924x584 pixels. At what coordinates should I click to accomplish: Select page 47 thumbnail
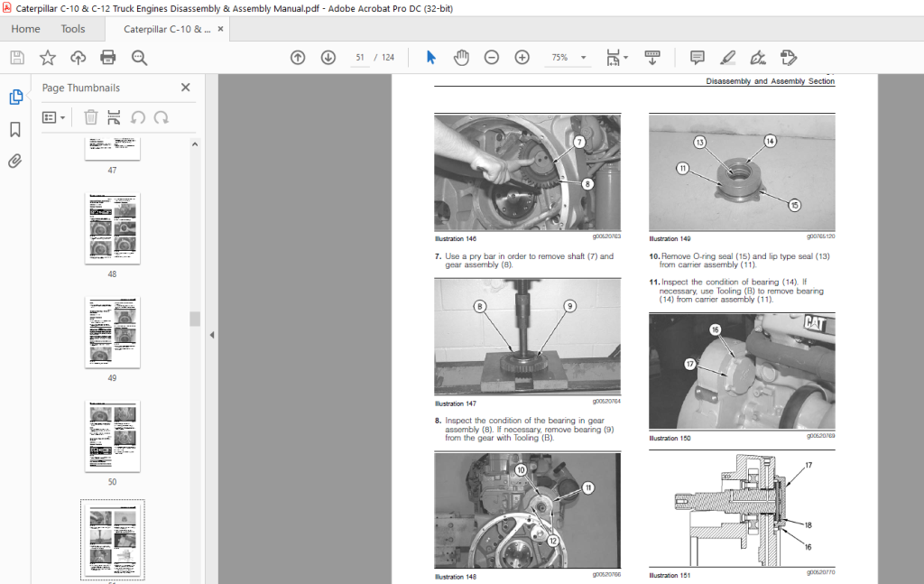click(113, 149)
